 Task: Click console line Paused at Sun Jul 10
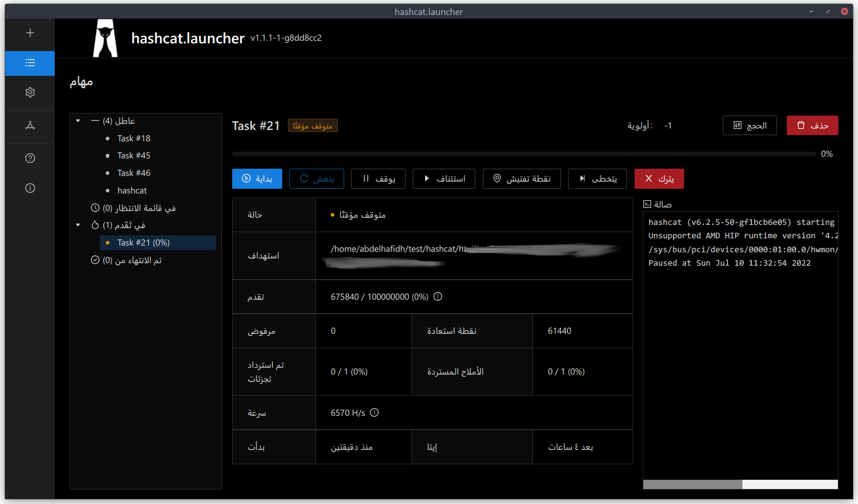(729, 263)
